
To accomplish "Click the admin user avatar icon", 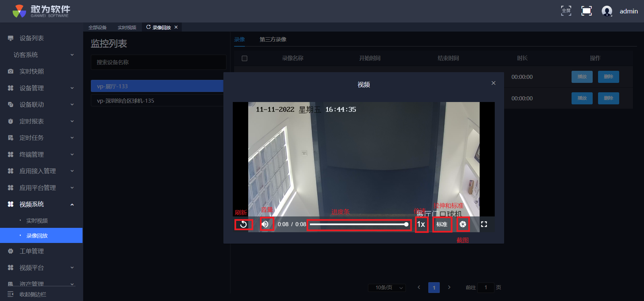I will click(x=607, y=11).
